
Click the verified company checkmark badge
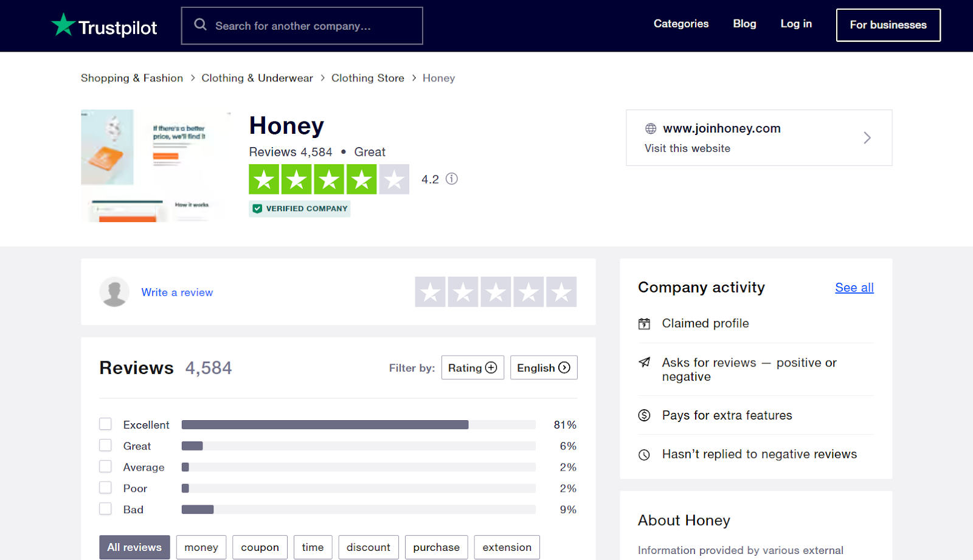[x=299, y=209]
